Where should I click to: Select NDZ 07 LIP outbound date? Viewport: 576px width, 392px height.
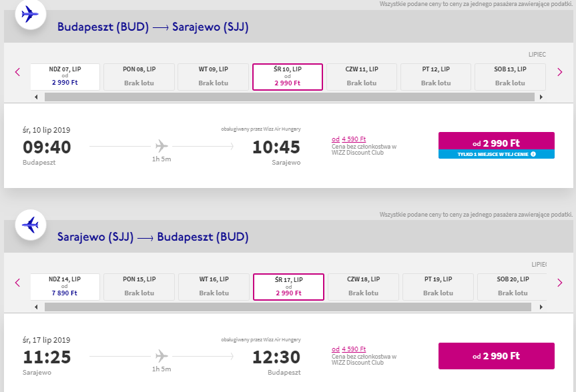click(65, 77)
